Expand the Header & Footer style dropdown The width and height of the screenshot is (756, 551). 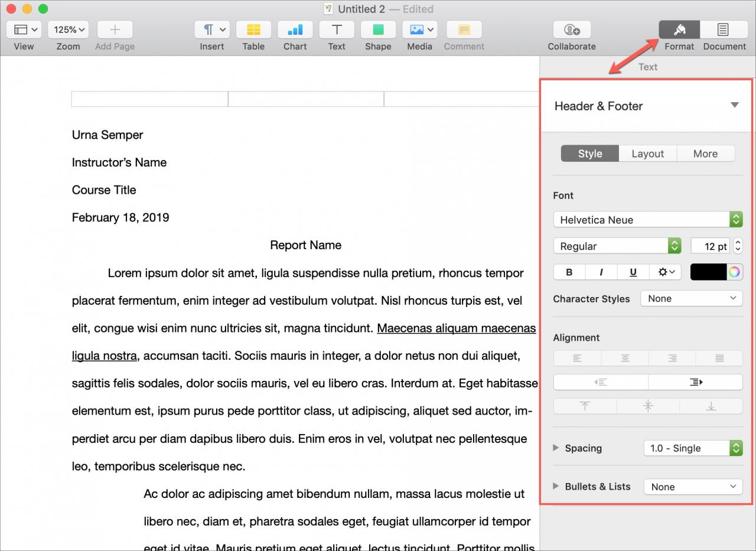pos(735,105)
